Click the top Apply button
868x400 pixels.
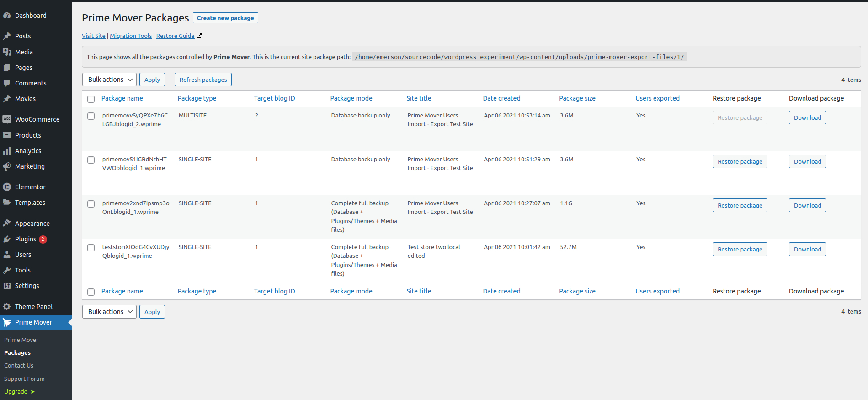pyautogui.click(x=152, y=80)
